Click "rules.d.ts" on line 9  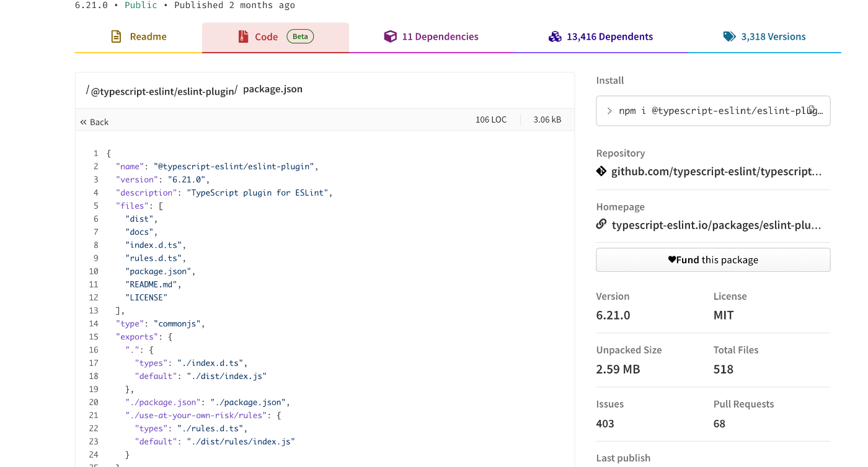[153, 258]
